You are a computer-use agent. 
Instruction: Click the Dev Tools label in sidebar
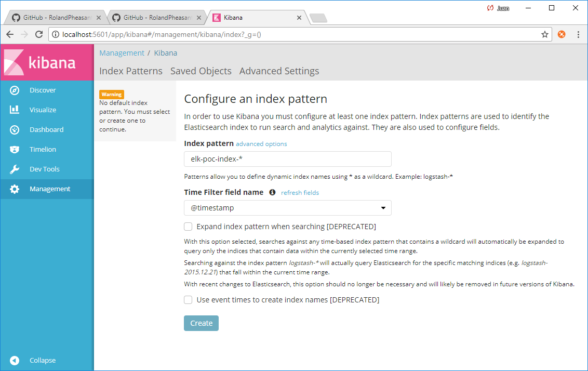pyautogui.click(x=45, y=169)
